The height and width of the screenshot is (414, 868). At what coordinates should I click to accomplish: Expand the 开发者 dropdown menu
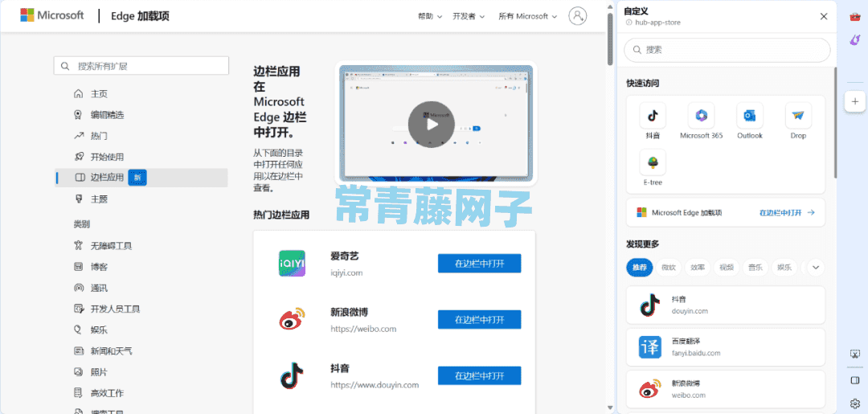point(469,16)
